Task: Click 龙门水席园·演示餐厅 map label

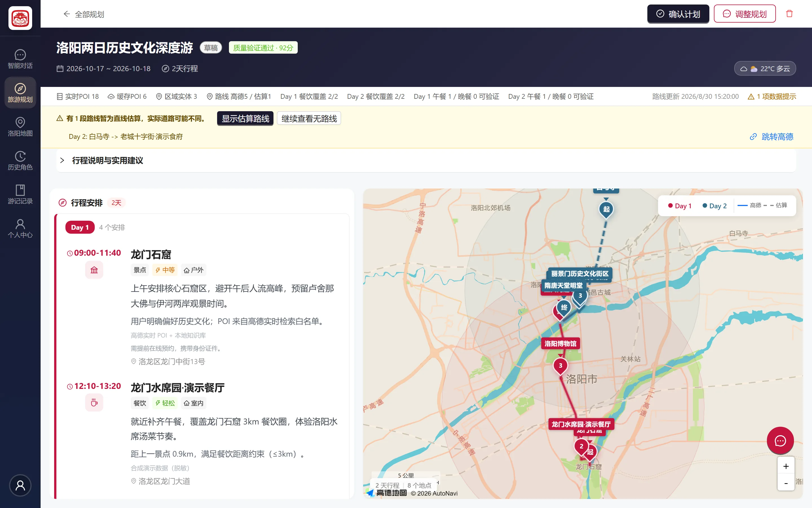Action: [x=581, y=424]
